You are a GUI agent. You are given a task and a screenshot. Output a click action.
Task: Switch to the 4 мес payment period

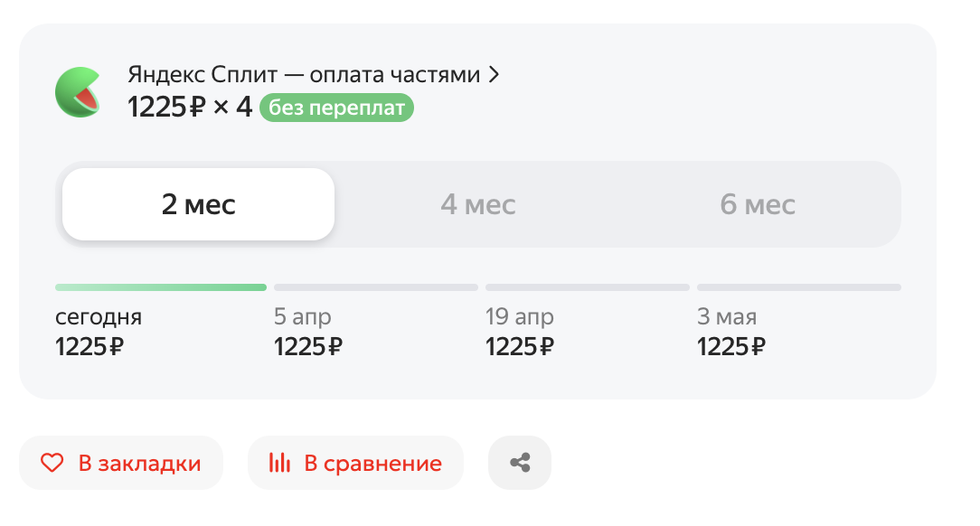pyautogui.click(x=478, y=204)
